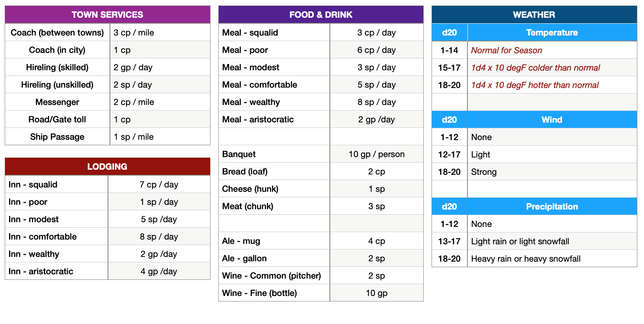Click the Banquet price cell
This screenshot has width=644, height=324.
[376, 154]
